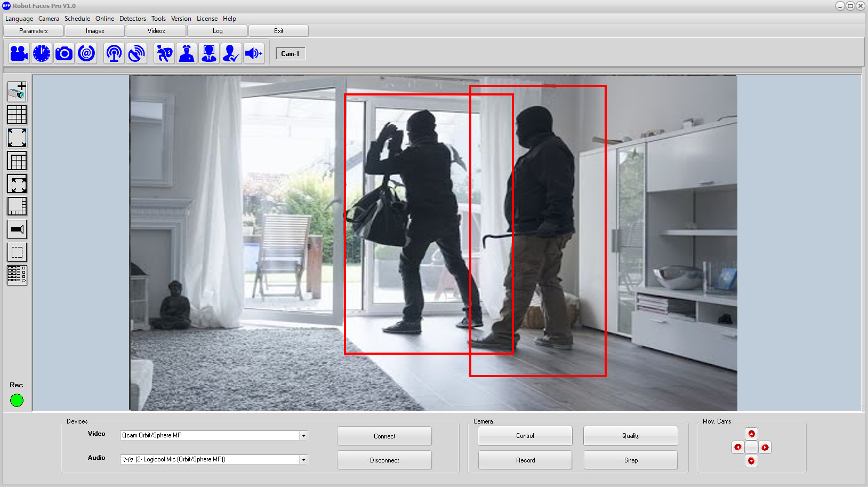Image resolution: width=868 pixels, height=487 pixels.
Task: Open the Schedule menu
Action: click(x=77, y=19)
